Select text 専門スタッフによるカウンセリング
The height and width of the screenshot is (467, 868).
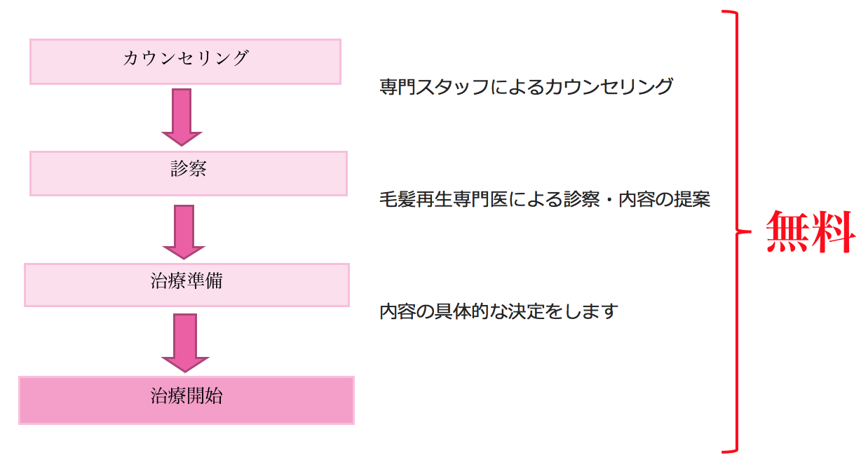pos(526,87)
